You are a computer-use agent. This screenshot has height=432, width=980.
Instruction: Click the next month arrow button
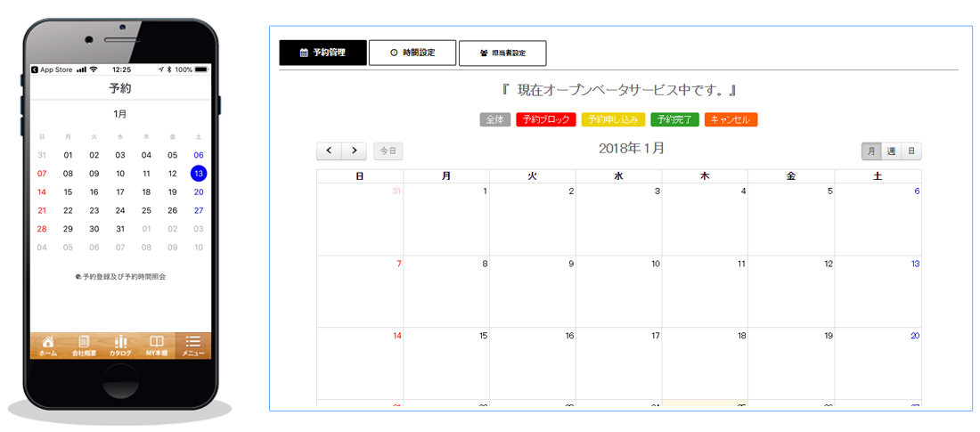coord(354,151)
